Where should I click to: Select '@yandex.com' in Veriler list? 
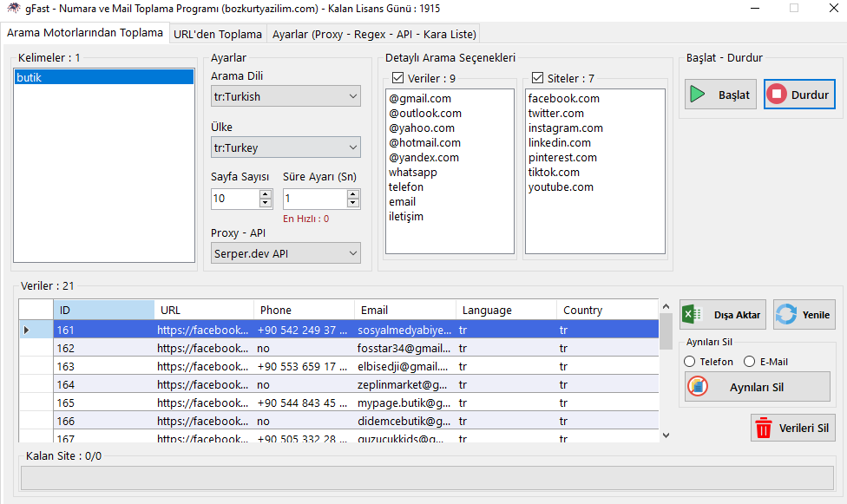(423, 157)
